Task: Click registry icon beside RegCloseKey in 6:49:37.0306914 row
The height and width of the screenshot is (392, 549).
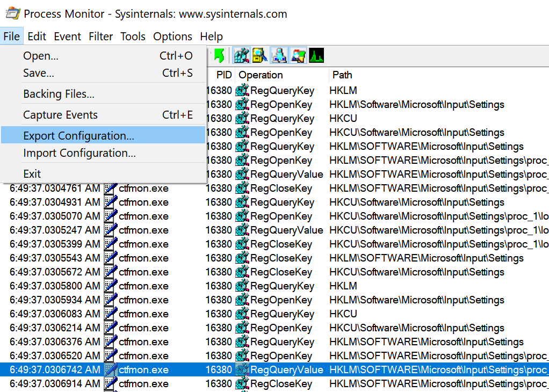Action: 242,384
